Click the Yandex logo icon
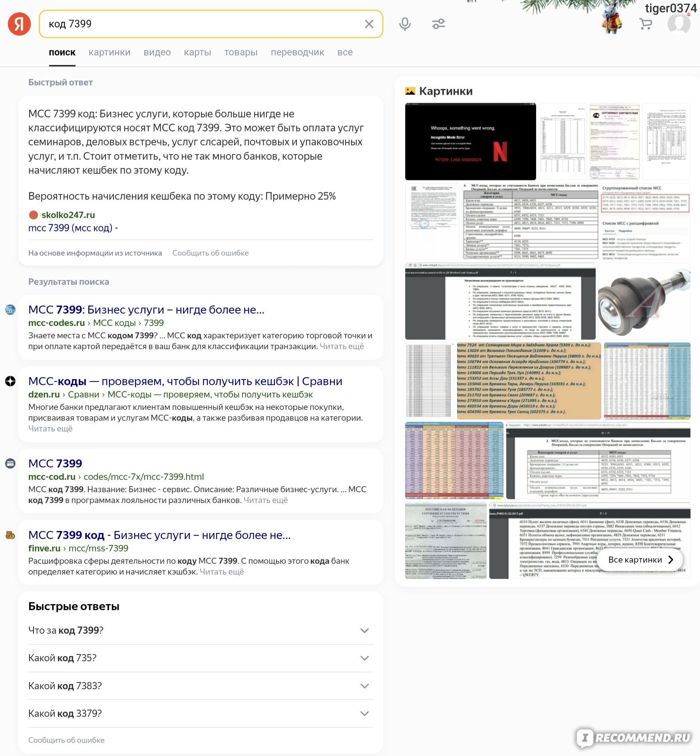 (x=19, y=24)
